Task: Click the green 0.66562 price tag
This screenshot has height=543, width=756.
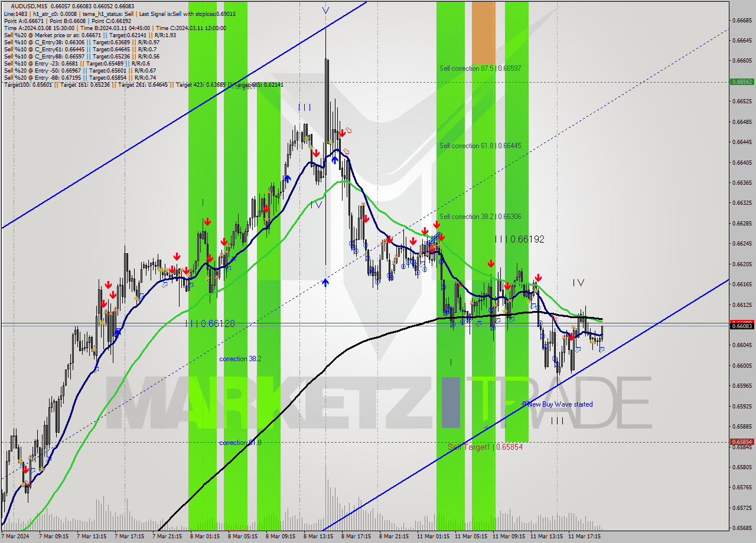Action: [x=742, y=81]
